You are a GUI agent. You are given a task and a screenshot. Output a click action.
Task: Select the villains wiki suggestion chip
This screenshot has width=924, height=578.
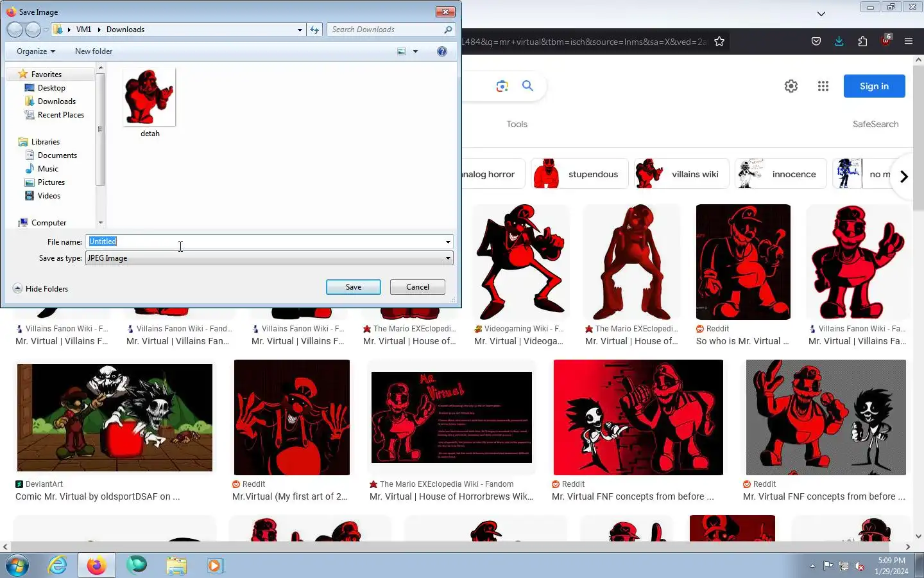coord(681,174)
